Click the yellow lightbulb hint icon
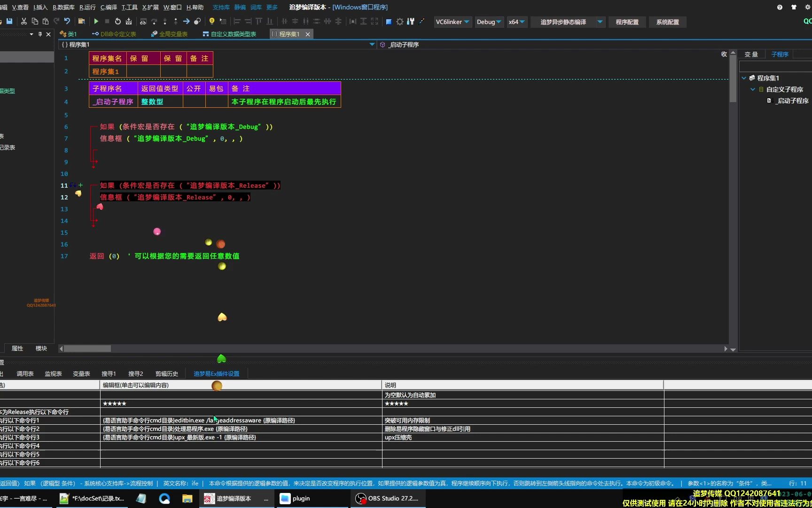Screen dimensions: 812x508 [212, 22]
